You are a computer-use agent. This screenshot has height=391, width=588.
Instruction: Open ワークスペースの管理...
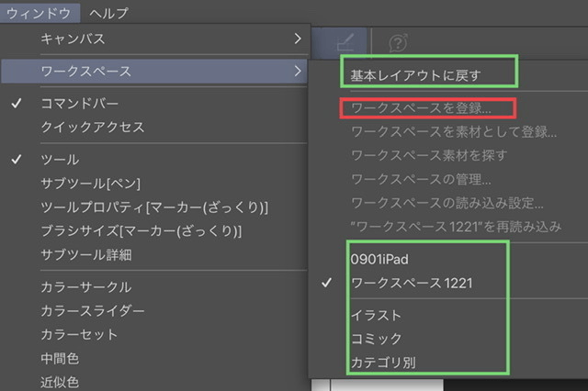pyautogui.click(x=421, y=179)
